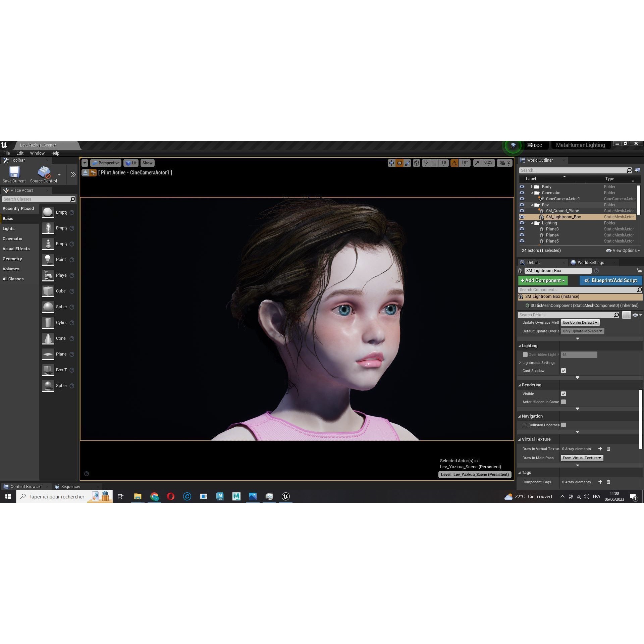Enable grid snapping in viewport toolbar
This screenshot has height=644, width=644.
pyautogui.click(x=434, y=163)
